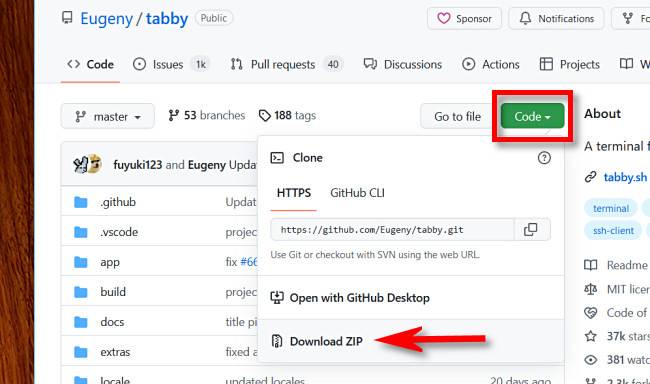This screenshot has width=650, height=384.
Task: Select the GitHub CLI clone tab
Action: [357, 193]
